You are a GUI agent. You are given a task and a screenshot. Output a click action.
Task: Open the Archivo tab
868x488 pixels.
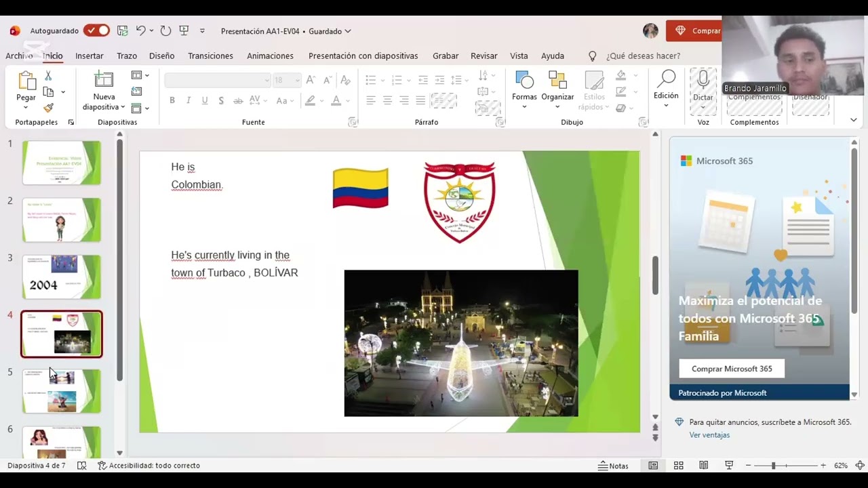(19, 56)
